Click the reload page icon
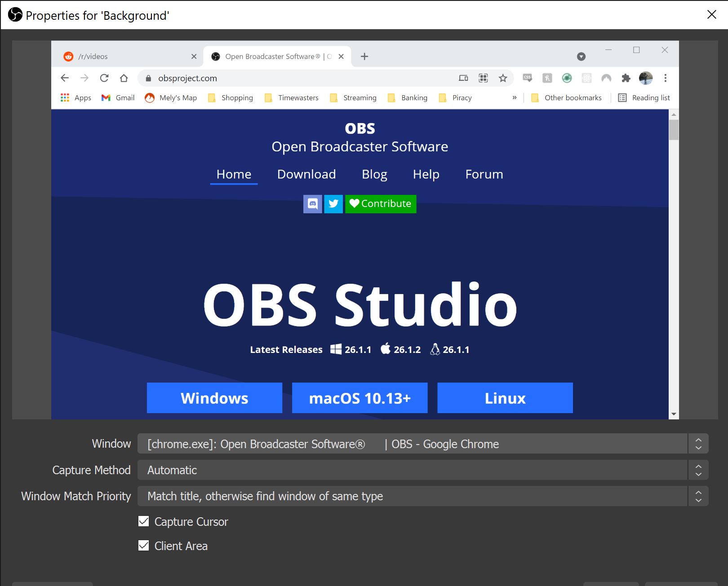The height and width of the screenshot is (586, 728). (104, 78)
